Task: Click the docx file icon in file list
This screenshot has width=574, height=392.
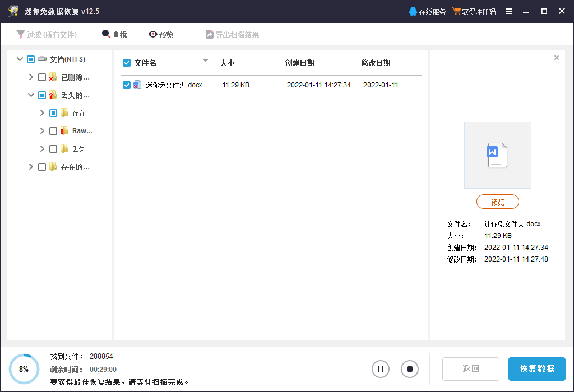Action: coord(137,85)
